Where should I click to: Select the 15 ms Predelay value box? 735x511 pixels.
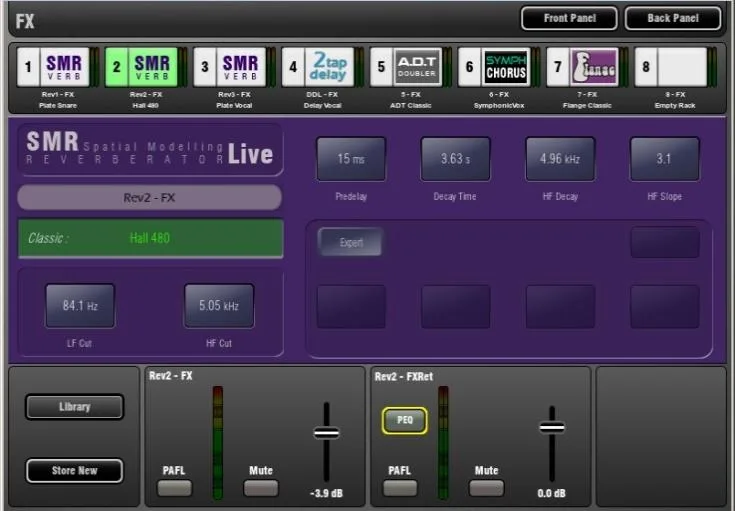click(351, 159)
